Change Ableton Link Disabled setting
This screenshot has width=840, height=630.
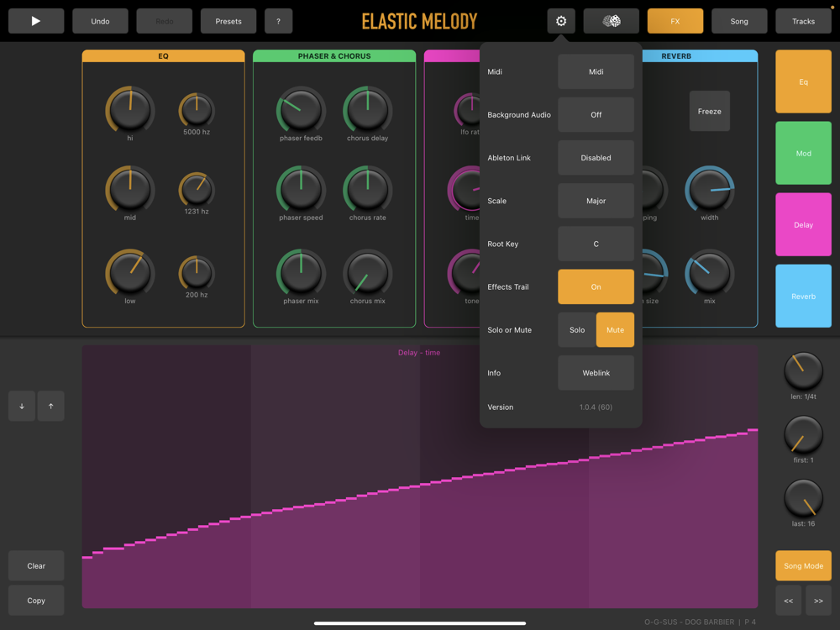coord(596,158)
